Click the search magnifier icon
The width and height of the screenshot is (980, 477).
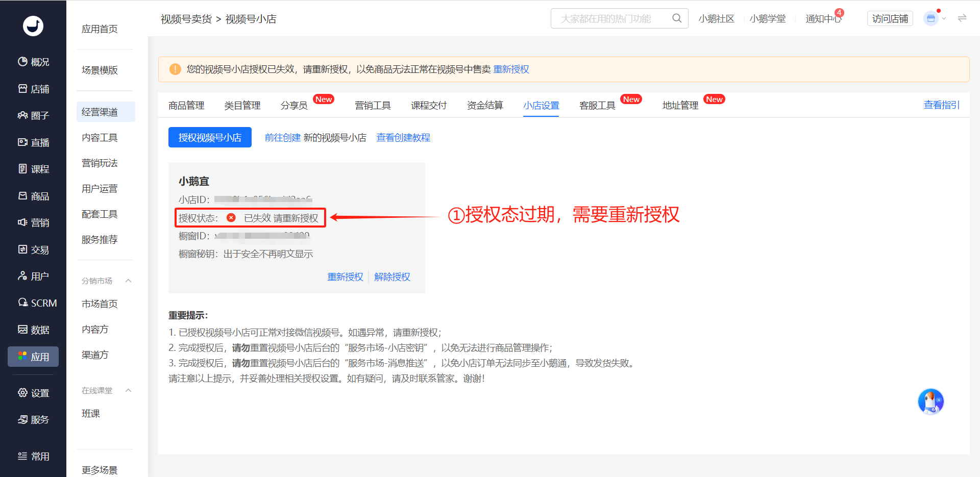click(x=677, y=18)
